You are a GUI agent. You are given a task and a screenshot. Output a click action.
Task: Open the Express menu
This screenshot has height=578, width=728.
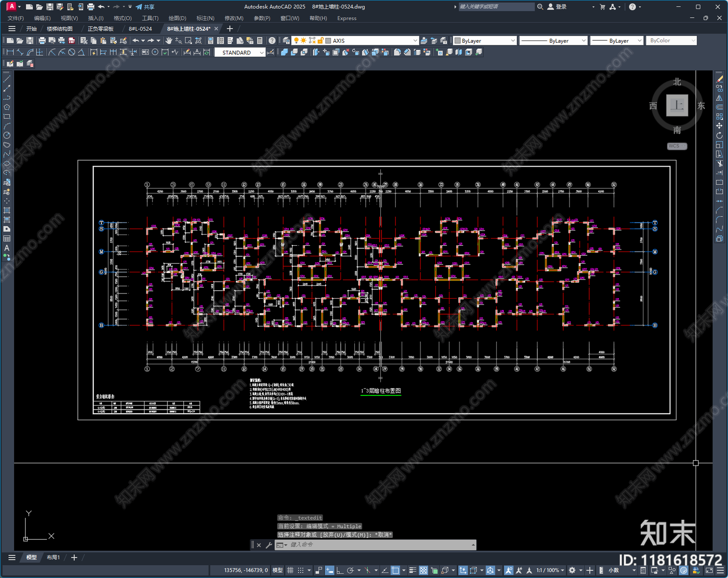click(x=347, y=18)
